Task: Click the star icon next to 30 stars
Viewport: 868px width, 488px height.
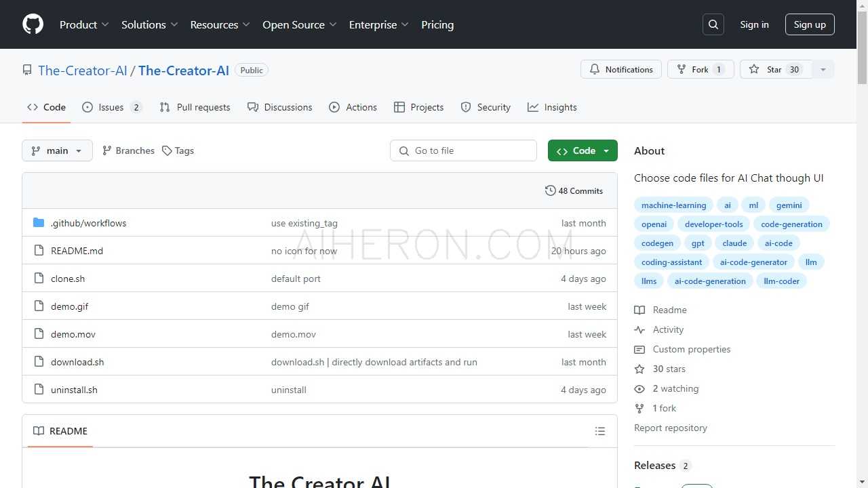Action: point(639,369)
